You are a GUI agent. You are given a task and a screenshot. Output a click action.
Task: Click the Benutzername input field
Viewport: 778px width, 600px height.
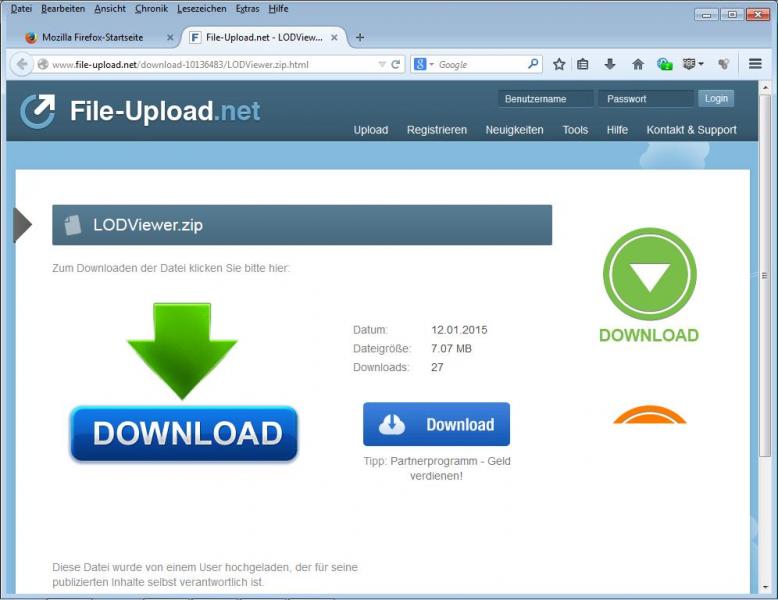click(545, 99)
